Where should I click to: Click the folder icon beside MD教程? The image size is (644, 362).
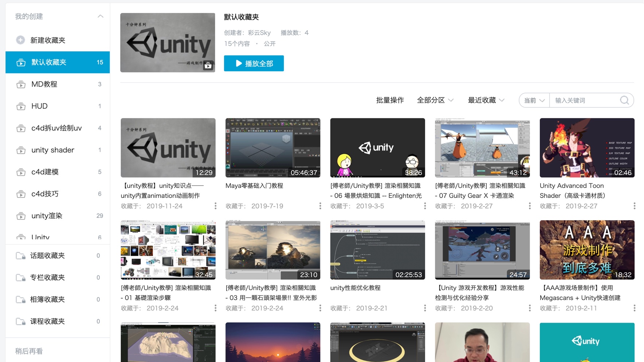[21, 84]
